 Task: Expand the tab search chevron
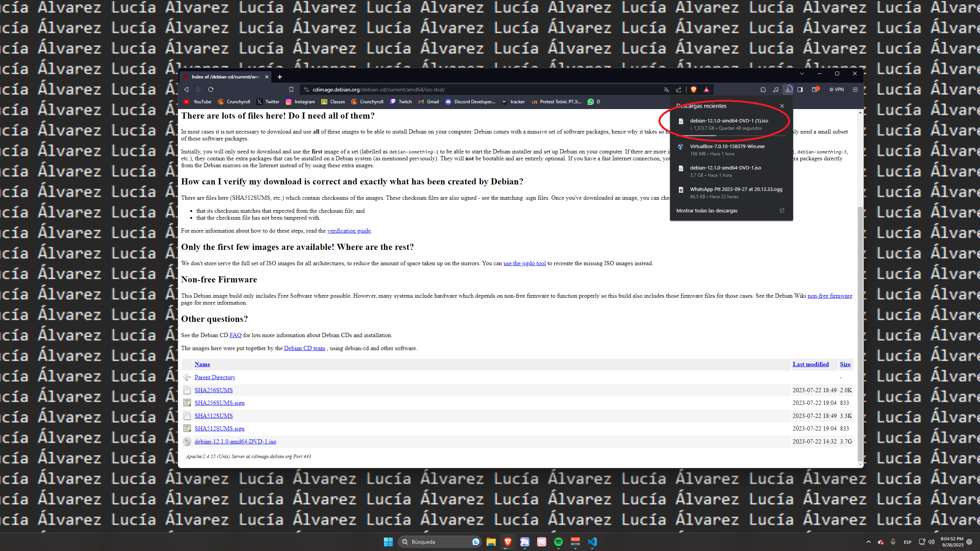coord(802,73)
